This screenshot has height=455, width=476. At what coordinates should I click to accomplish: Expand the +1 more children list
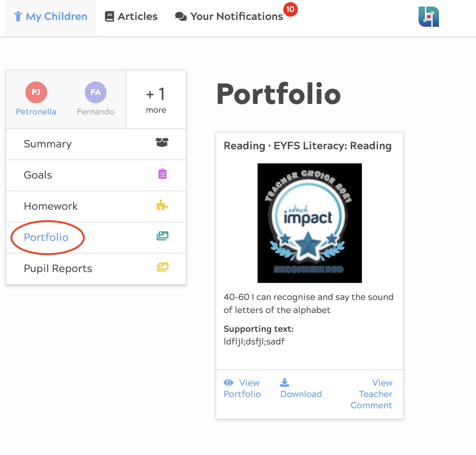(156, 100)
